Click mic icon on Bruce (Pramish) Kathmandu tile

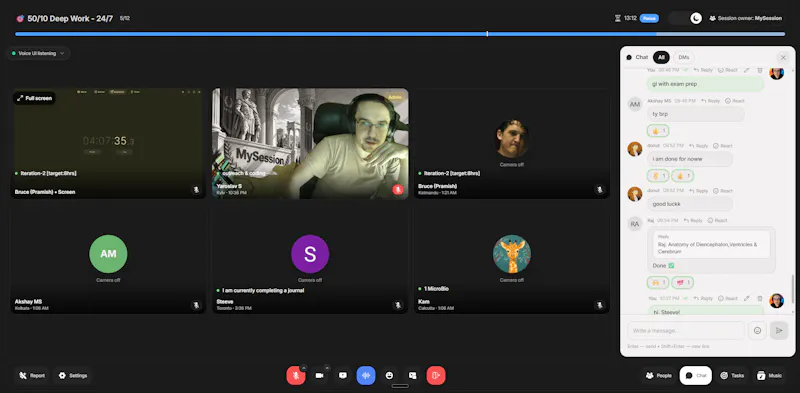pos(599,190)
